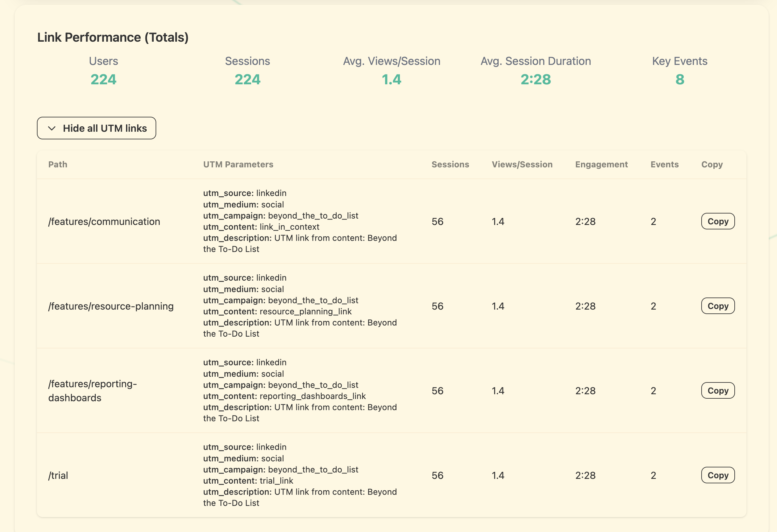
Task: Click utm_content: trial_link text
Action: pyautogui.click(x=248, y=480)
